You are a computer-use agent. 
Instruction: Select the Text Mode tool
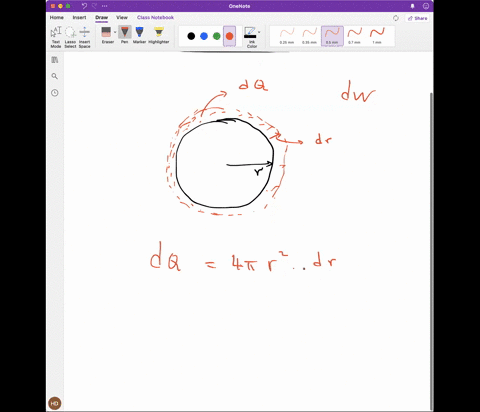pyautogui.click(x=56, y=37)
